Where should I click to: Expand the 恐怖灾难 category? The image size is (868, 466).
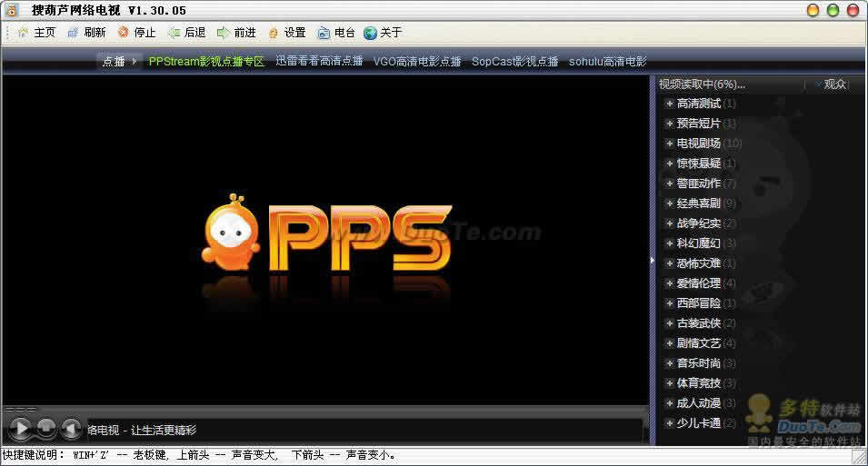(669, 263)
